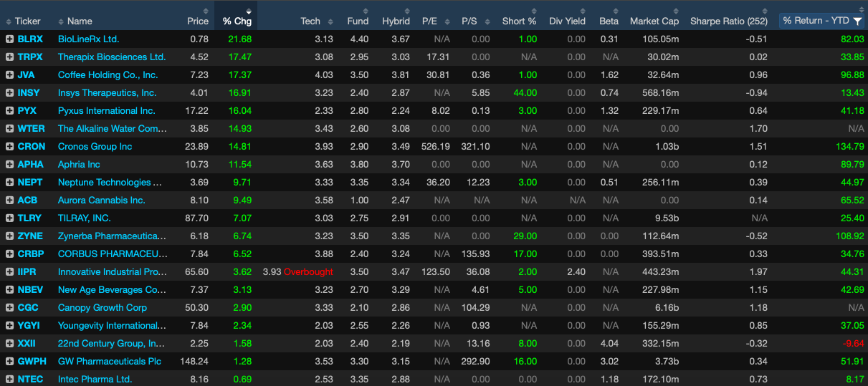
Task: Open the Pyxus International Inc. name link
Action: 106,110
